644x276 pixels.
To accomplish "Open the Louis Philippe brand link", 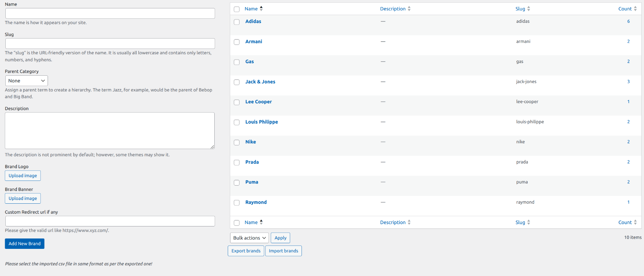I will [261, 122].
